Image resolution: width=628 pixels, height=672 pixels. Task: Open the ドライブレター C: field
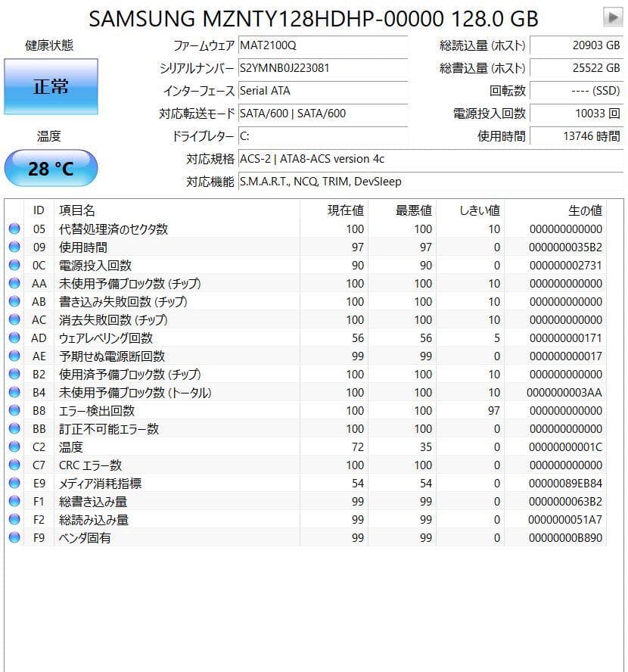[x=323, y=136]
